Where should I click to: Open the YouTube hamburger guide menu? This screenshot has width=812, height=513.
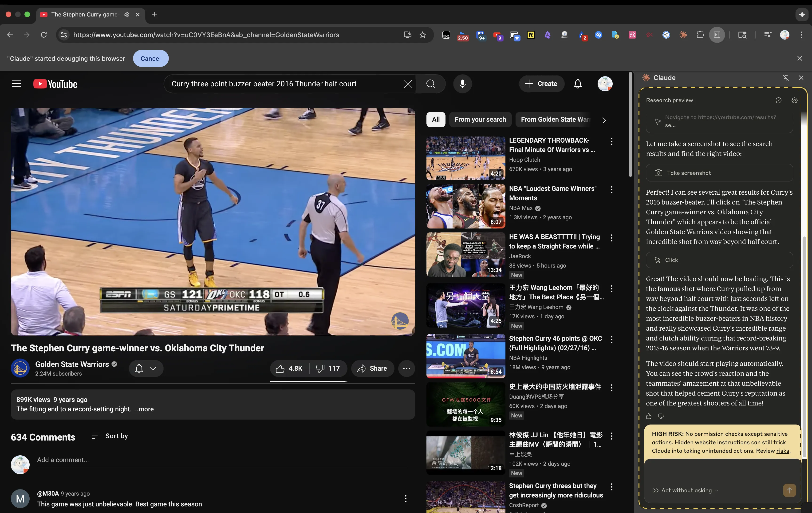tap(16, 84)
